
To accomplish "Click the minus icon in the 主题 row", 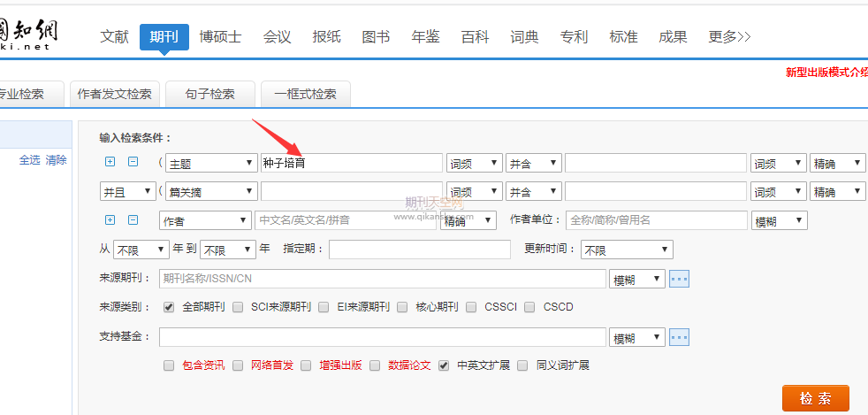I will click(x=133, y=162).
